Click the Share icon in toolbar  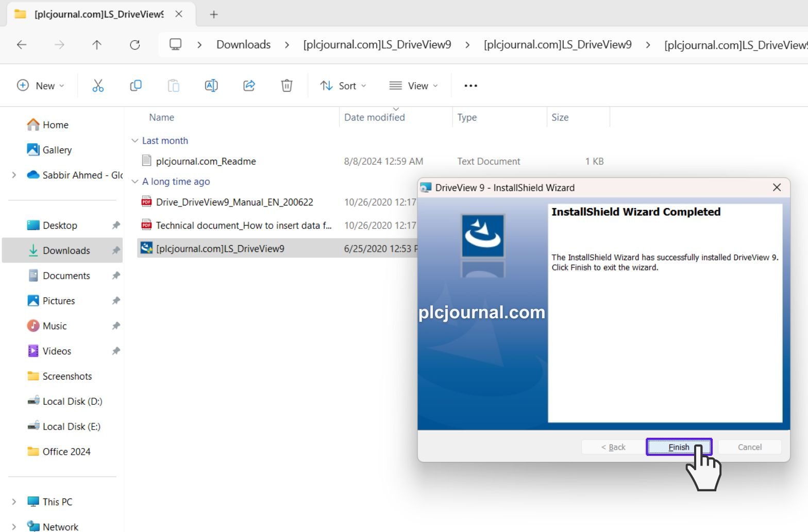click(x=249, y=85)
